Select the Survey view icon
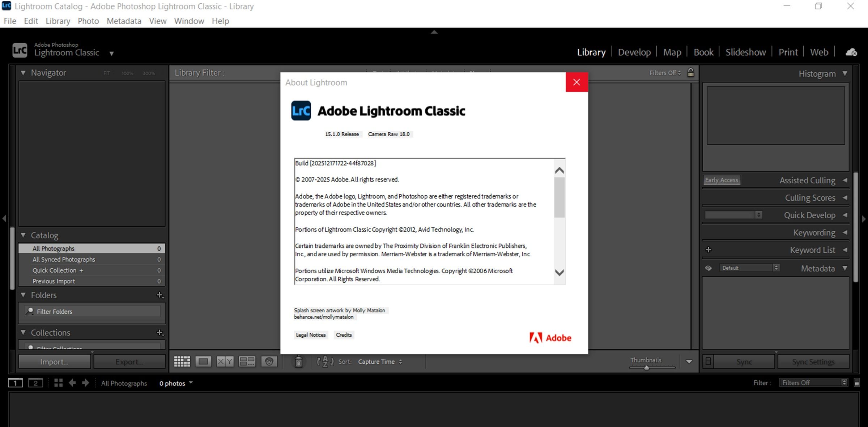This screenshot has width=868, height=427. (x=247, y=361)
